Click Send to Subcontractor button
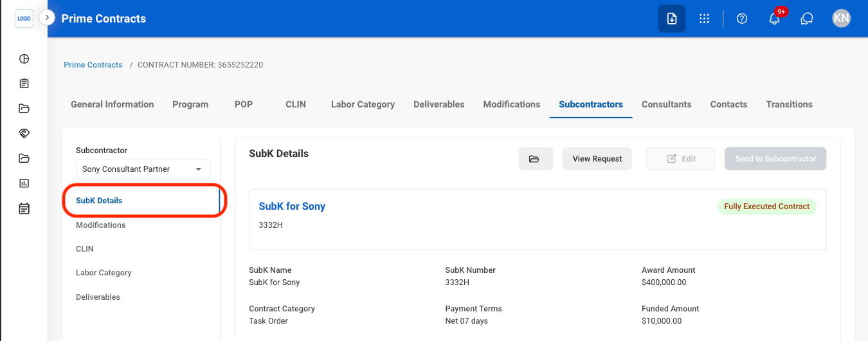Viewport: 868px width, 341px height. click(x=775, y=159)
